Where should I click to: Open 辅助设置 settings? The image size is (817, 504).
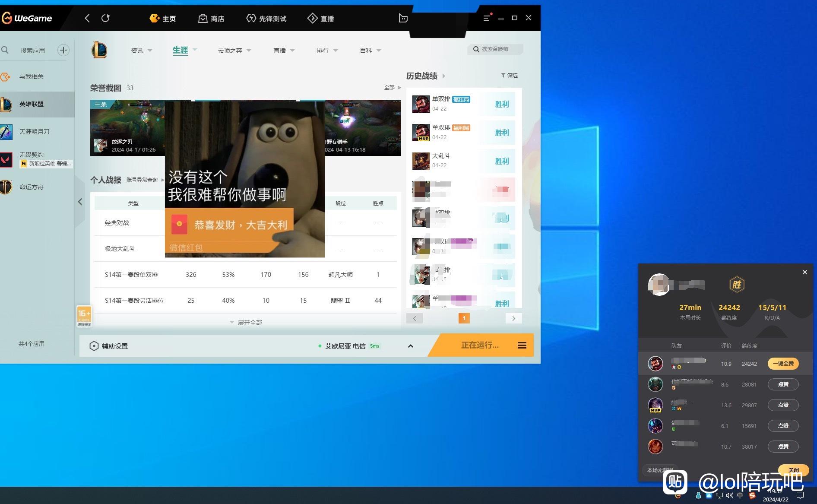pos(108,346)
